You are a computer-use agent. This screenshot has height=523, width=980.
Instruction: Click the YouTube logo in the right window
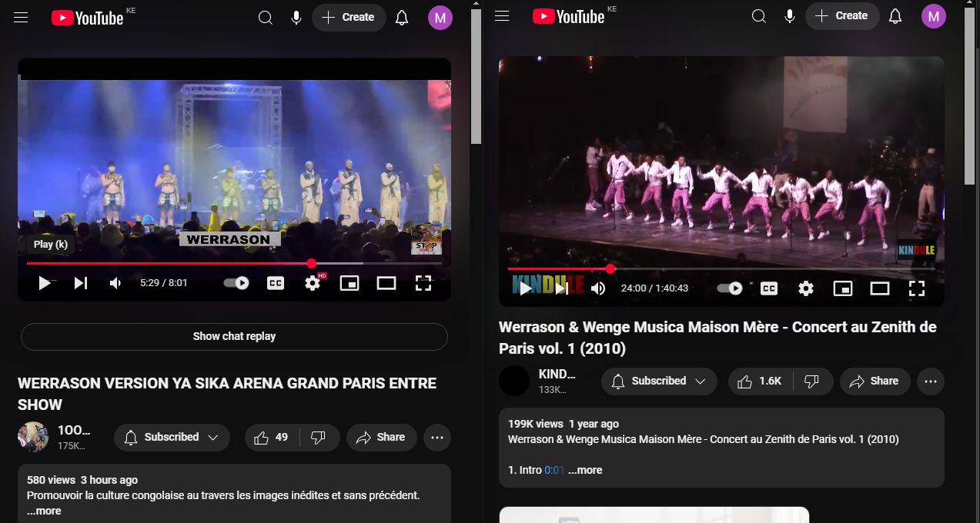pos(569,16)
